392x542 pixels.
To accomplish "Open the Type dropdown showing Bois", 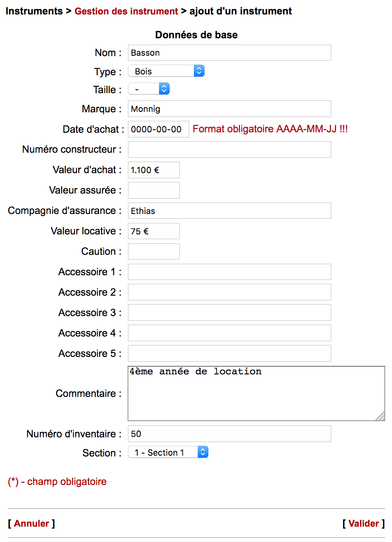I will 166,71.
